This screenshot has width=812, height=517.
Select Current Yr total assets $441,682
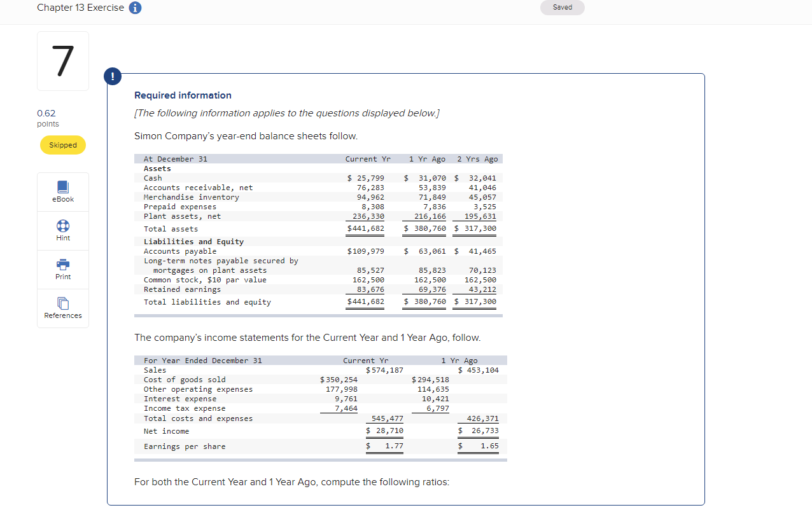(x=366, y=229)
